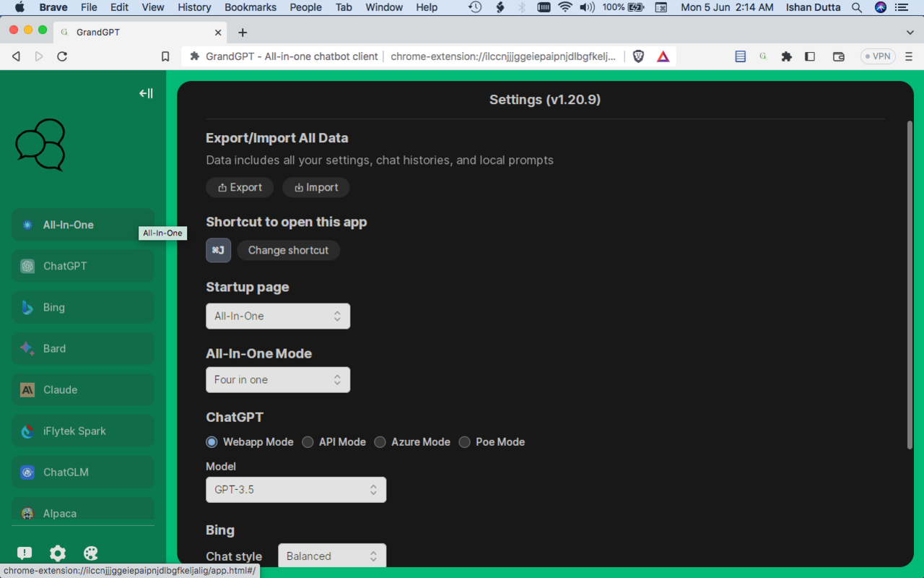Click the GrandGPT chat bubbles logo
The image size is (924, 578).
point(40,144)
